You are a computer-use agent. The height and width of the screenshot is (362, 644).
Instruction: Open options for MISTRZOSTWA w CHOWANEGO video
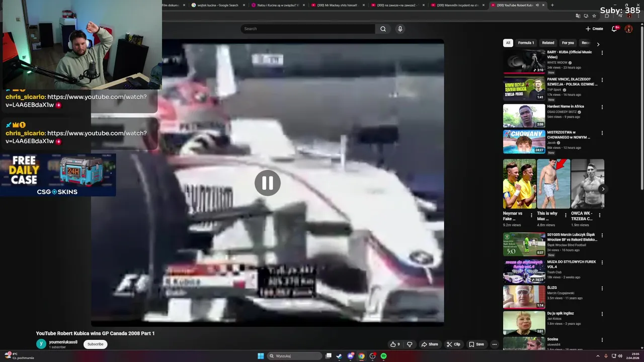click(602, 133)
